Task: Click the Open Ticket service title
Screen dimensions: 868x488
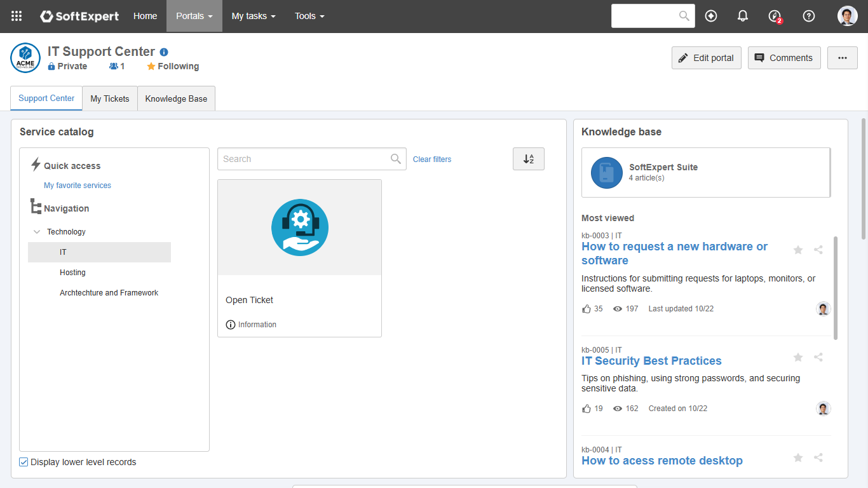Action: 249,300
